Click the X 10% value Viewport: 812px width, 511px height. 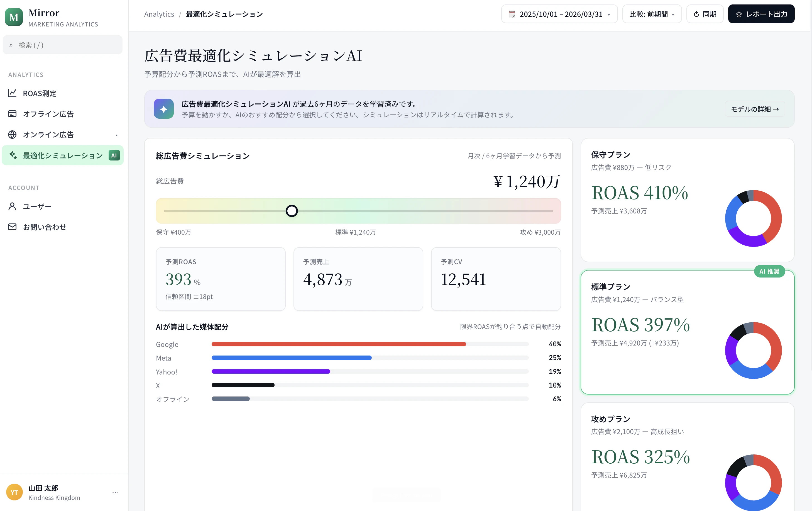[555, 385]
